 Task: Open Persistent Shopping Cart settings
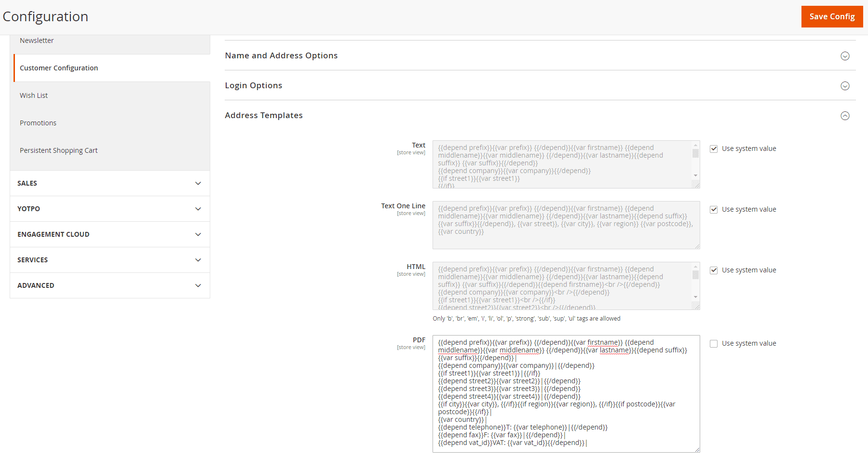58,150
